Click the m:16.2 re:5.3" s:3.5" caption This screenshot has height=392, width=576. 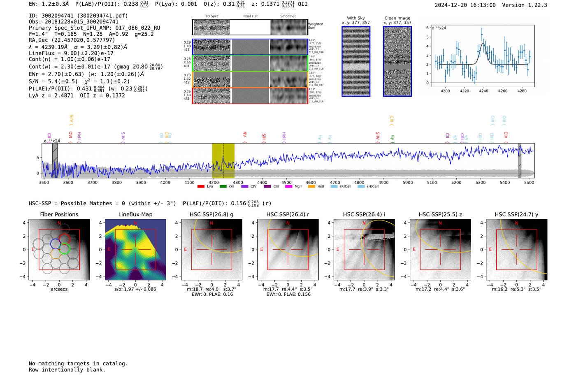[x=517, y=289]
